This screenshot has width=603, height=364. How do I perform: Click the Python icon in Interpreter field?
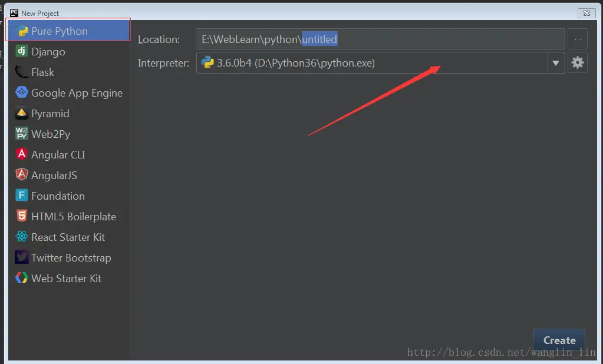coord(207,62)
